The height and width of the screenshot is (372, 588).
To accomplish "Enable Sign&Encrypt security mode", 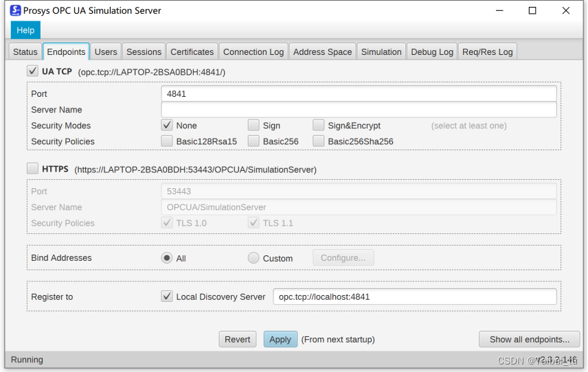I will (x=318, y=125).
